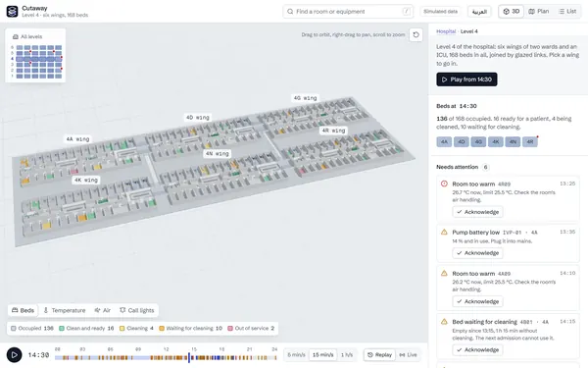The height and width of the screenshot is (368, 588).
Task: Click the 4K wing label in 3D view
Action: pos(86,181)
